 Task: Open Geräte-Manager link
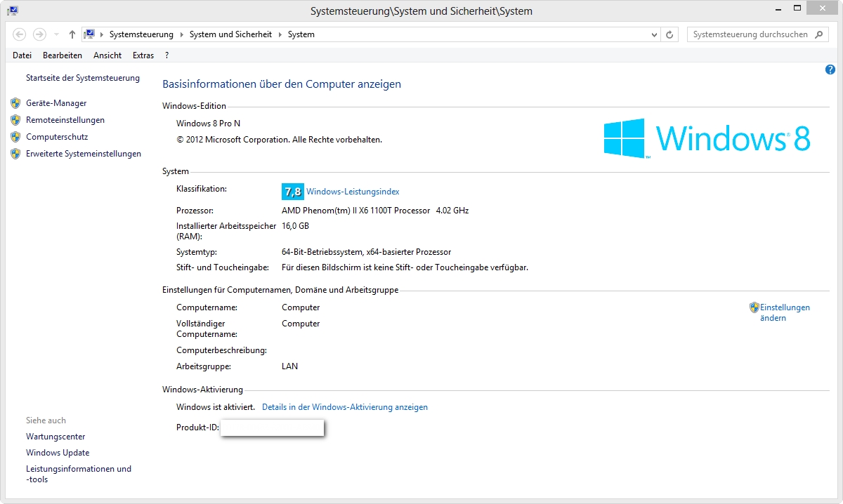(x=56, y=103)
